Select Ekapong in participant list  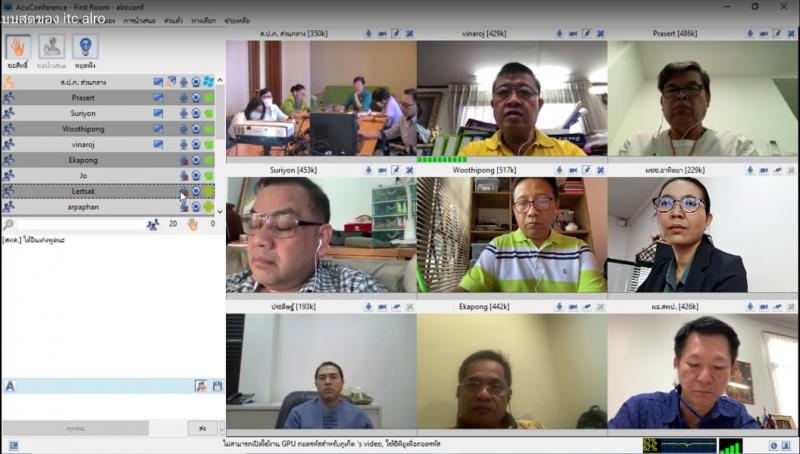point(83,160)
